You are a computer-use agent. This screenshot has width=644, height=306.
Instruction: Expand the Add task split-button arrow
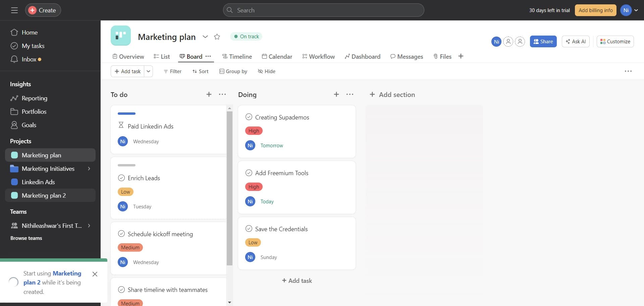(x=148, y=71)
